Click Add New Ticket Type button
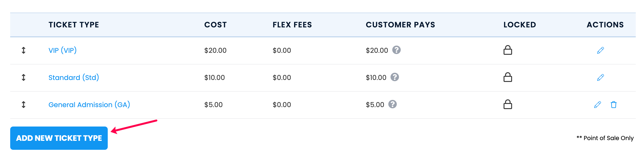The width and height of the screenshot is (644, 159). pyautogui.click(x=59, y=138)
